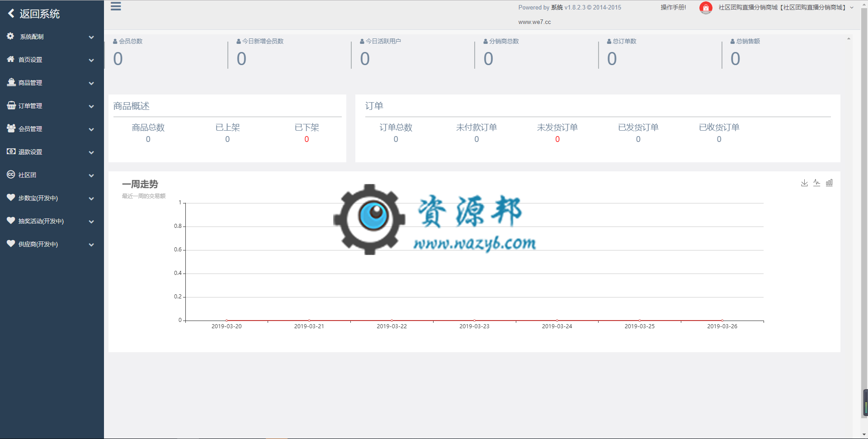Click the heart icon for 抽奖活动
The width and height of the screenshot is (868, 439).
click(x=11, y=221)
